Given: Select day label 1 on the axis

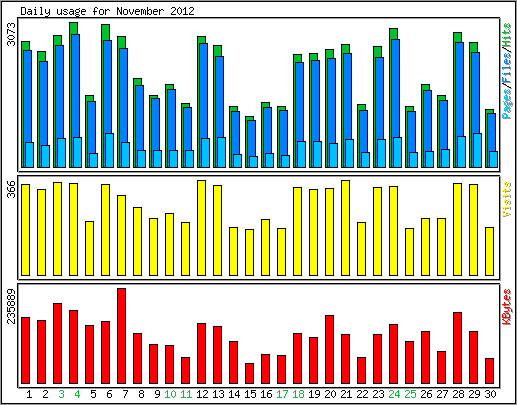Looking at the screenshot, I should [29, 394].
